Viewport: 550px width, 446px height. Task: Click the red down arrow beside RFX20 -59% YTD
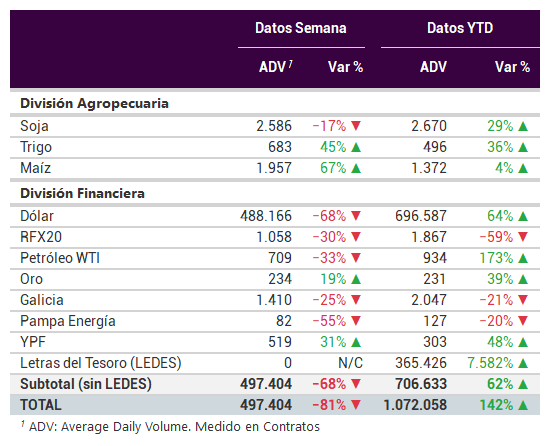click(x=523, y=236)
